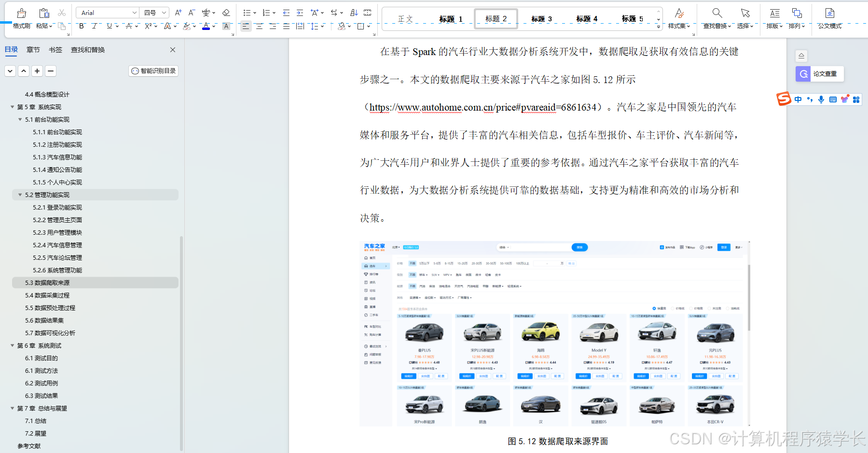Switch to the 目录 navigation tab
Viewport: 868px width, 453px height.
point(11,50)
